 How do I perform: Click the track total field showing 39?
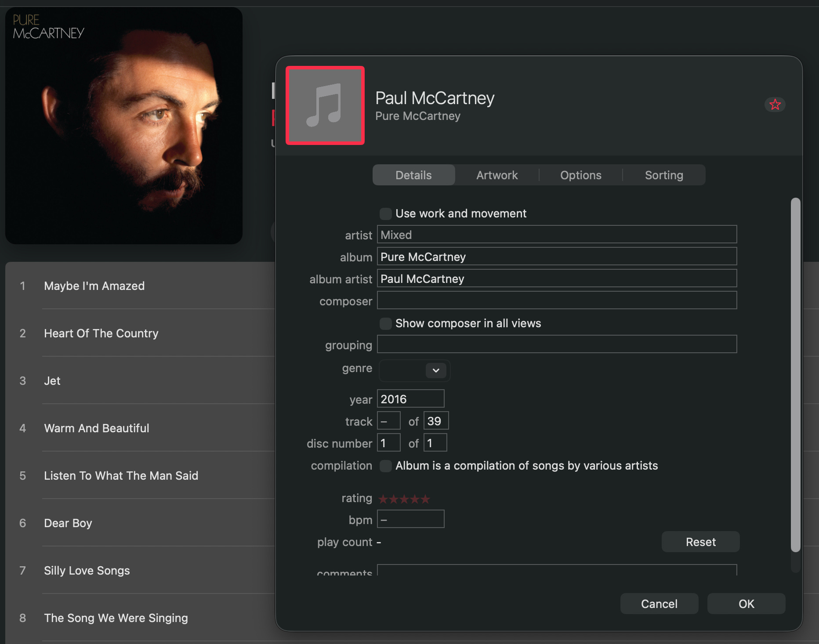pyautogui.click(x=436, y=421)
